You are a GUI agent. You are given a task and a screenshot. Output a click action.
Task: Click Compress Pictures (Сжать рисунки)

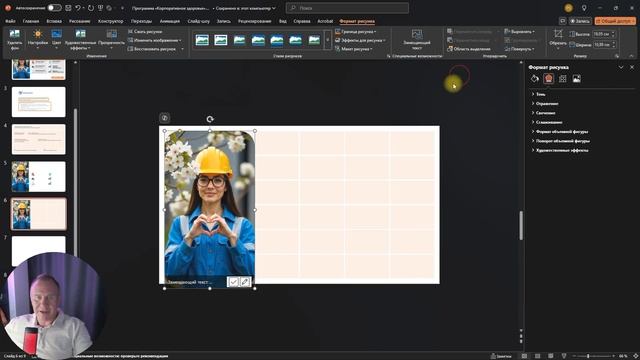pyautogui.click(x=145, y=31)
